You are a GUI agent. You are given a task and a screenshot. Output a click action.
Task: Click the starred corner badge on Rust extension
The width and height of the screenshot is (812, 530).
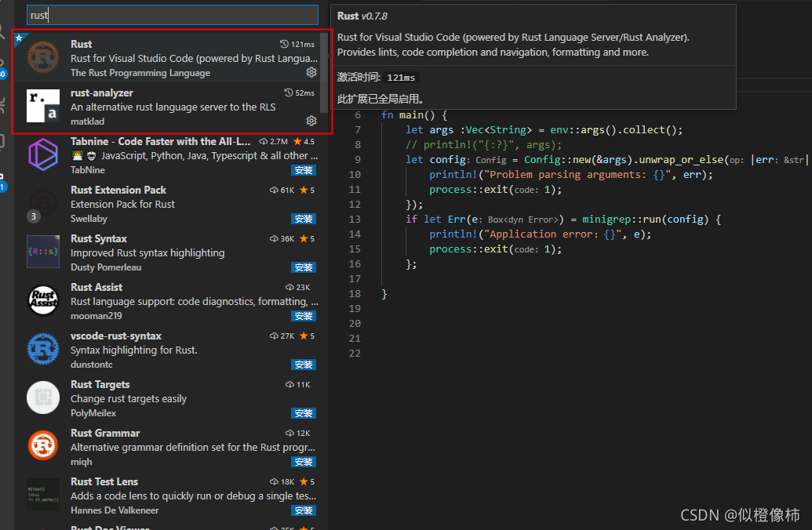coord(19,38)
